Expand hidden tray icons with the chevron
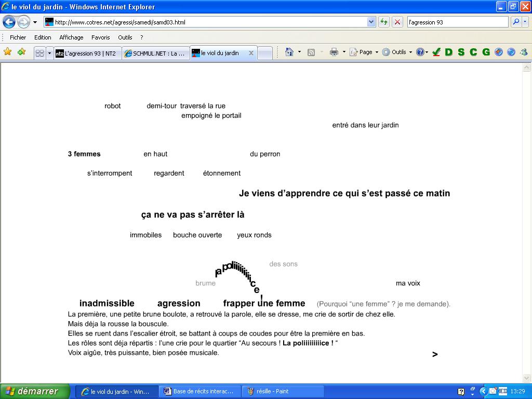 (x=483, y=392)
